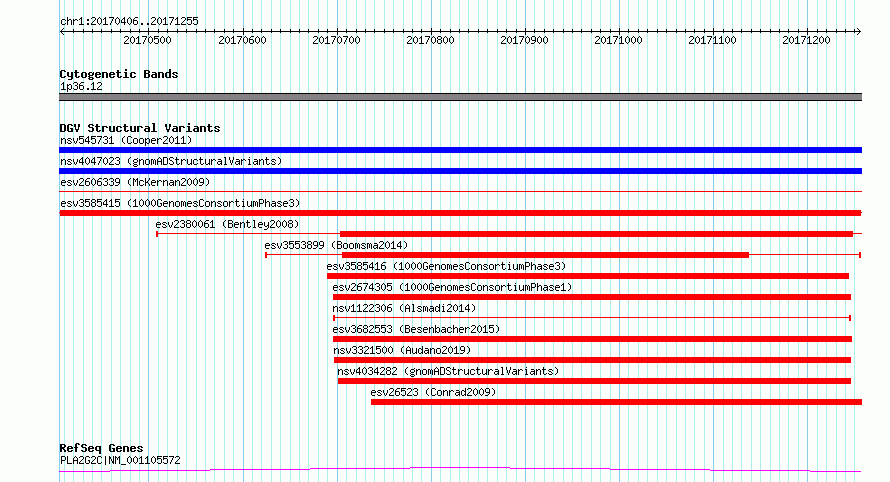890x482 pixels.
Task: Click the nsv4047023 (gnomADStructuralVariants) label
Action: coord(171,161)
